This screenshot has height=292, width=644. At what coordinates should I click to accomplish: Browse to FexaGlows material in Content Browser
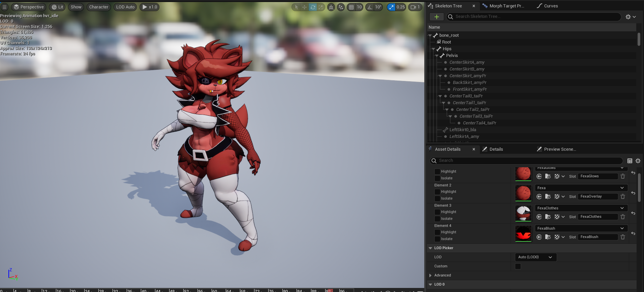click(x=548, y=176)
